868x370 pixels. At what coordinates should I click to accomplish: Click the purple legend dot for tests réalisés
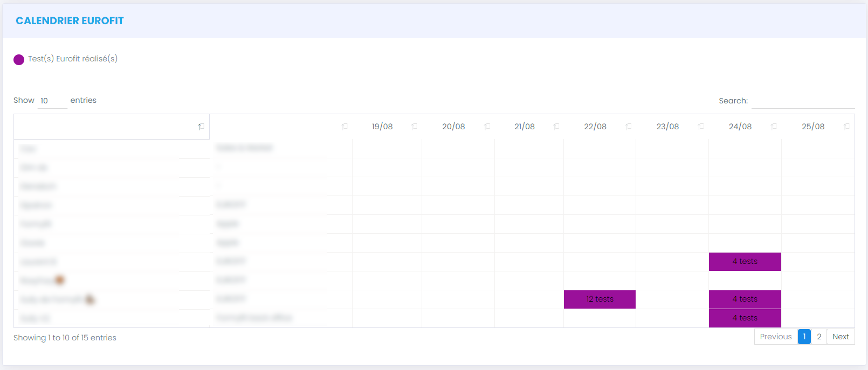point(19,60)
